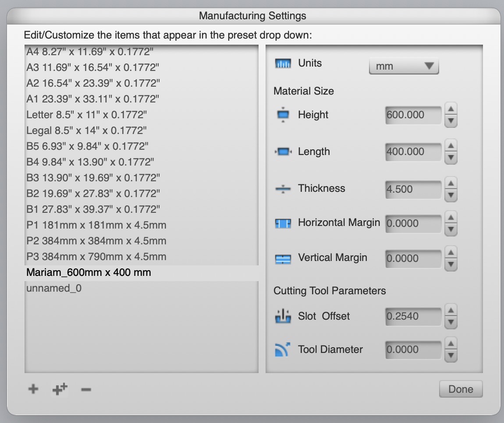Decrease Horizontal Margin with the down arrow
504x423 pixels.
tap(451, 229)
